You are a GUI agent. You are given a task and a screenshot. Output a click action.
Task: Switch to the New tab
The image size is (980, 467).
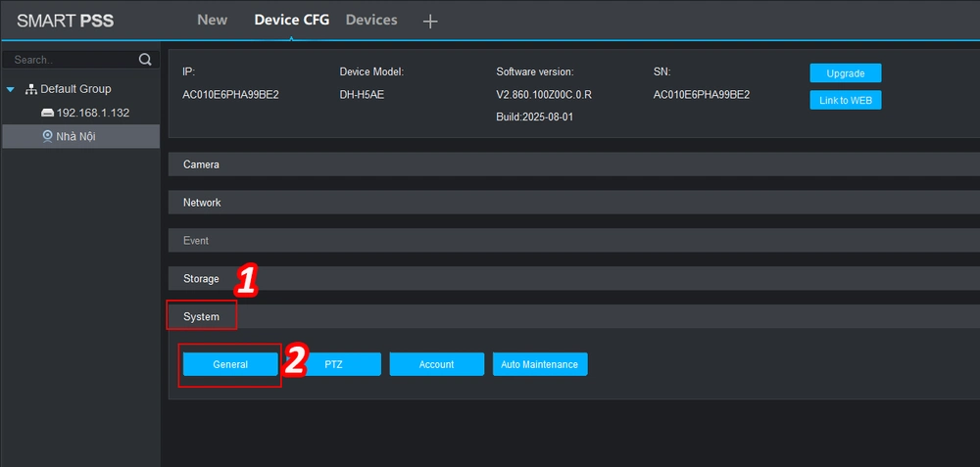coord(212,20)
